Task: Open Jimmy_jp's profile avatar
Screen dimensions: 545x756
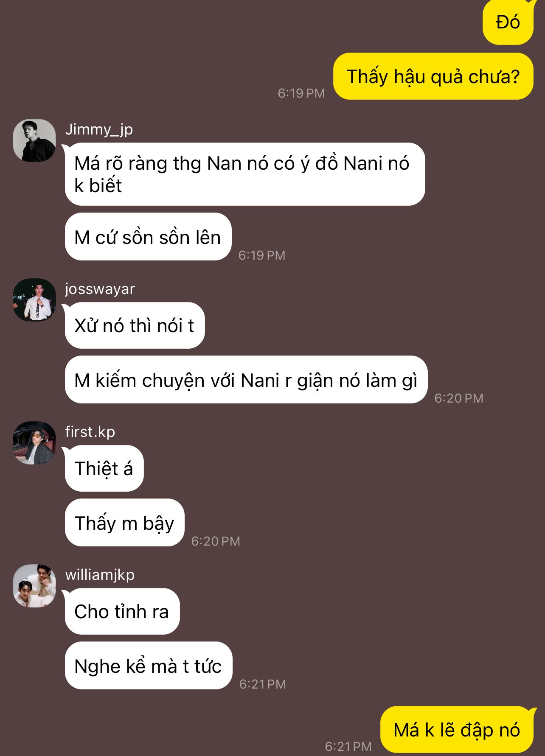Action: [x=34, y=140]
